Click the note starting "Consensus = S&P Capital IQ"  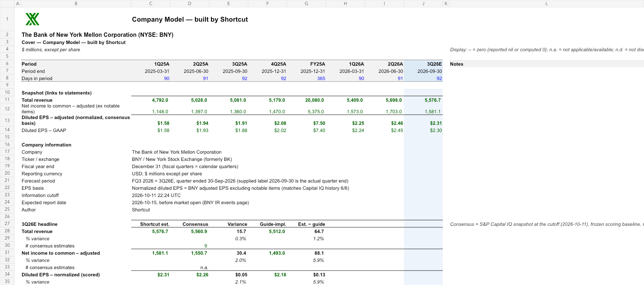click(x=547, y=224)
